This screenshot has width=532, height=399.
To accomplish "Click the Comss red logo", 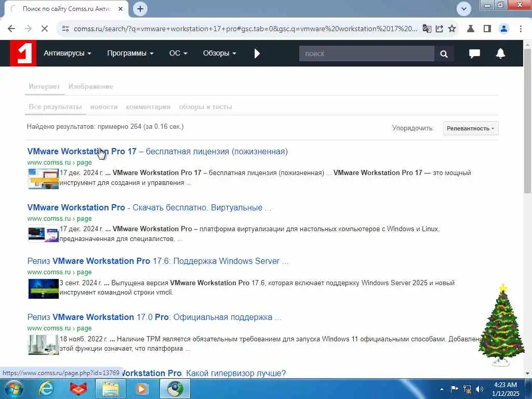I will tap(23, 54).
